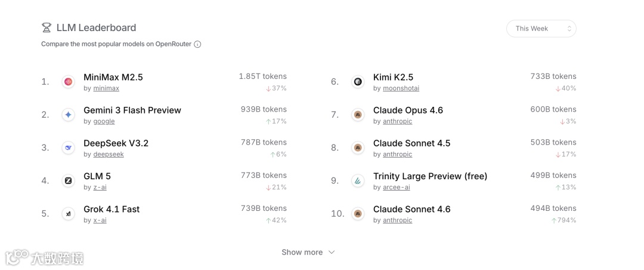Click the Trinity Large Preview logo icon

click(358, 180)
